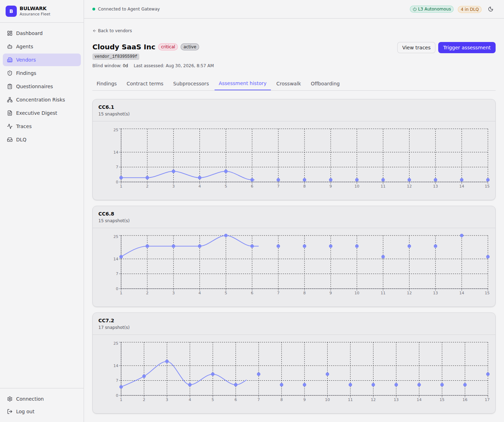Open the 4 in DLQ badge
This screenshot has width=504, height=422.
(470, 9)
